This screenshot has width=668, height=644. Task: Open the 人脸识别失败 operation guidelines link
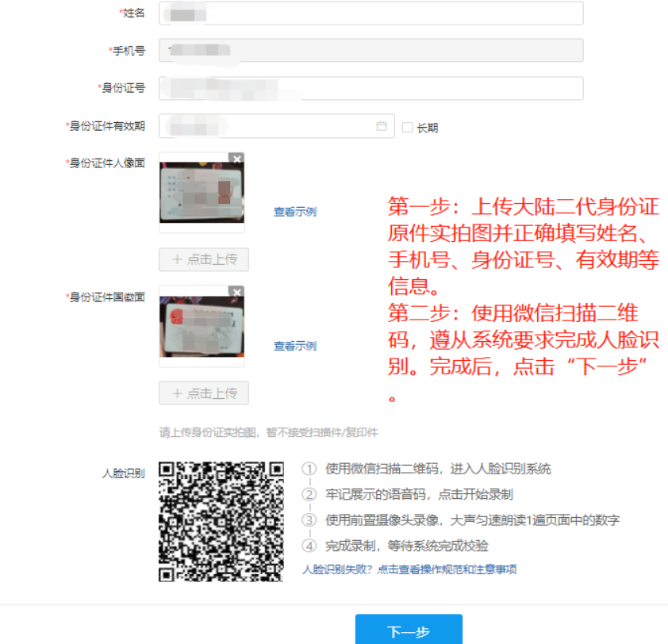(410, 569)
